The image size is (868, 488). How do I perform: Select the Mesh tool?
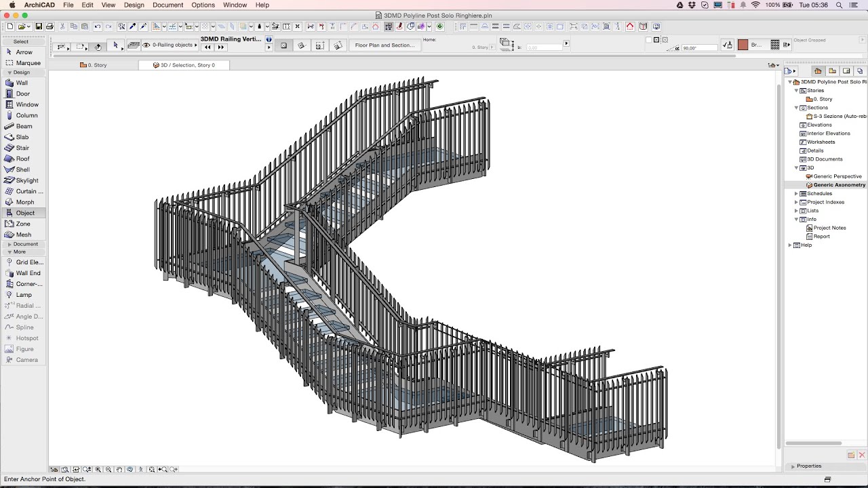point(23,235)
